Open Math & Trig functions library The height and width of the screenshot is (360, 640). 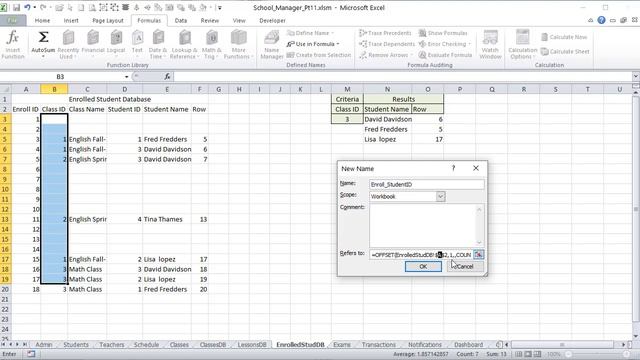pyautogui.click(x=211, y=45)
